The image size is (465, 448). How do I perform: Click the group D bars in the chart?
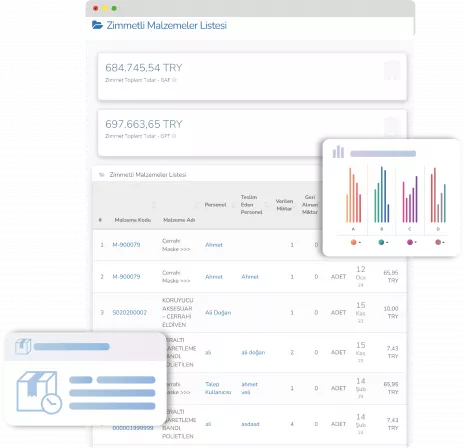coord(438,195)
